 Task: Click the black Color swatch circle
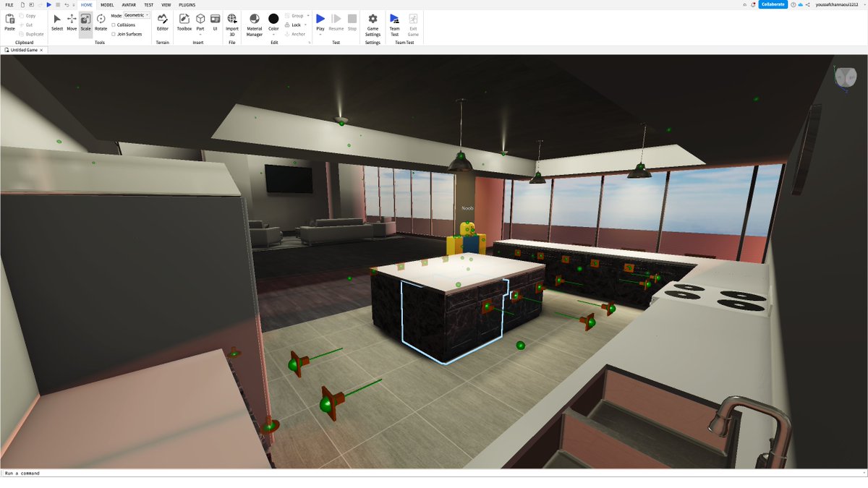coord(273,18)
